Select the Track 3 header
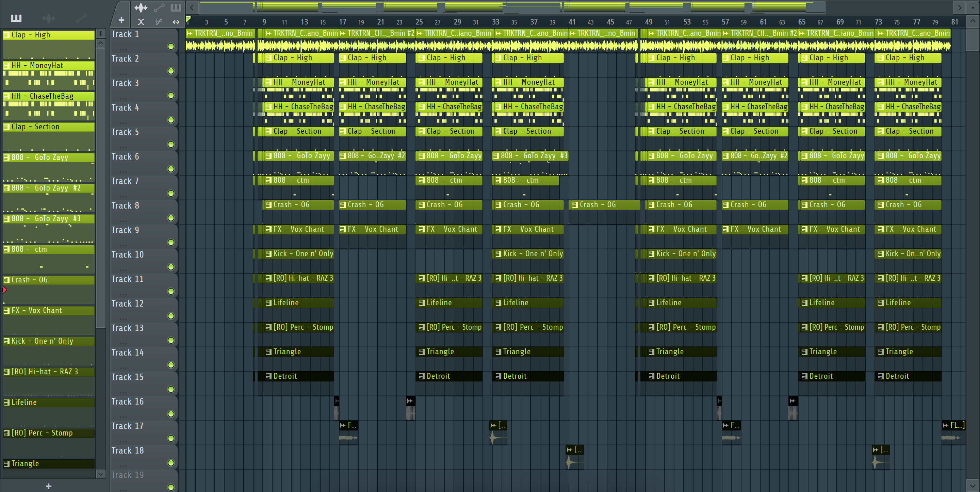Screen dimensions: 980x492 coord(144,89)
